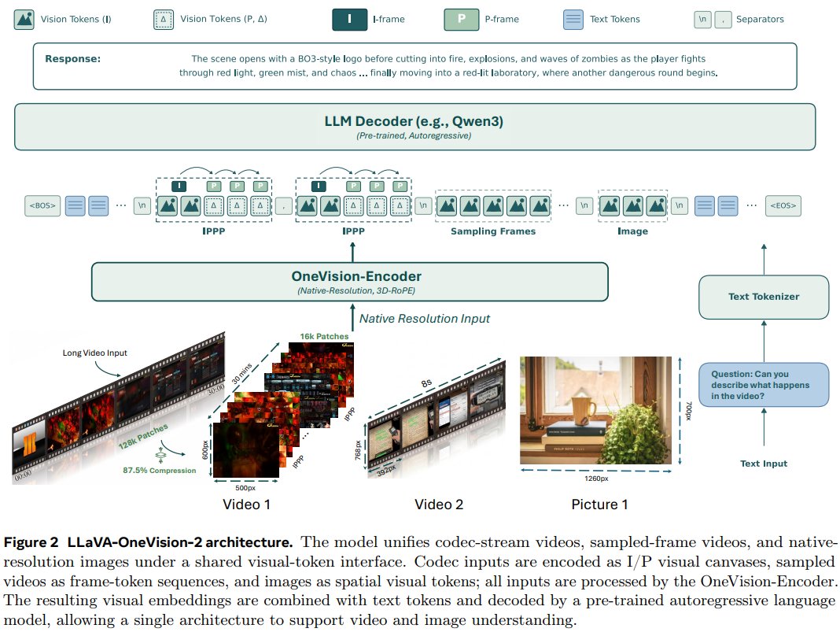Select the <BOS> token
840x632 pixels.
pos(42,206)
